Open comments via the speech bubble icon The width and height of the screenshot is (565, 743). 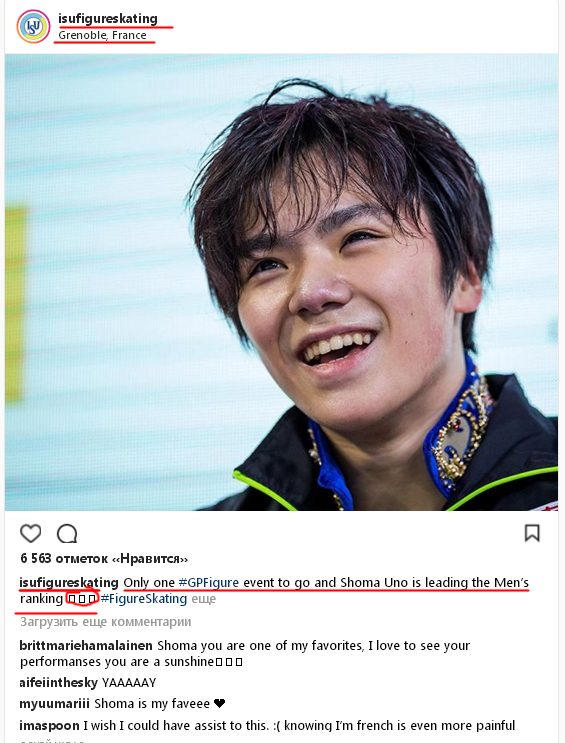click(x=67, y=534)
